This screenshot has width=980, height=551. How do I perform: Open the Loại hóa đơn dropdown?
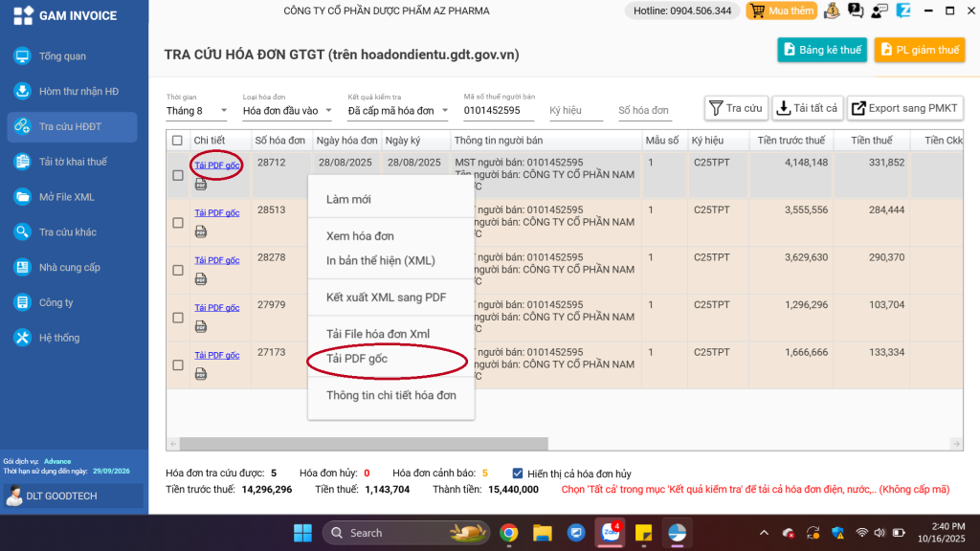click(x=287, y=111)
